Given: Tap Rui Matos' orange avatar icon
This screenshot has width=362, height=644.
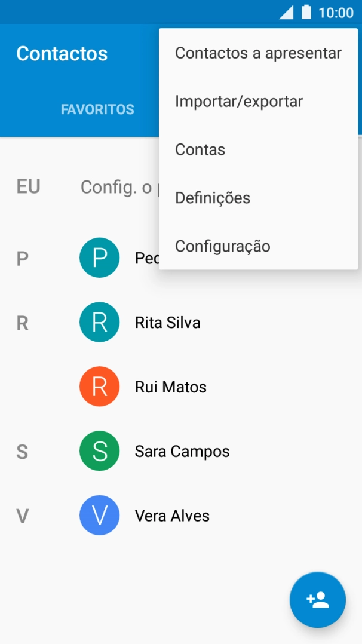Looking at the screenshot, I should pos(99,387).
